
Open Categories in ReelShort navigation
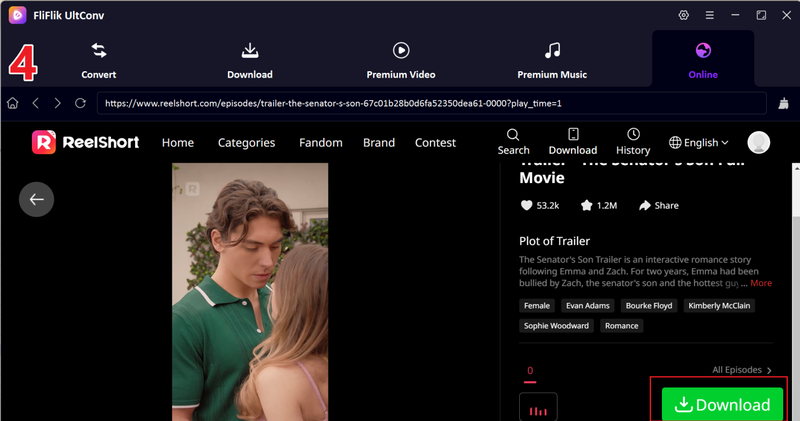click(x=246, y=143)
